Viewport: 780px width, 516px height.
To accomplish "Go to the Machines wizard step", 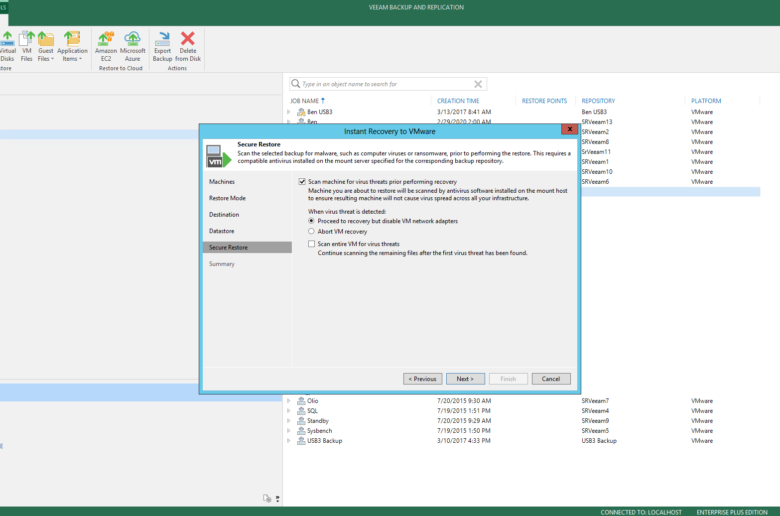I will [x=222, y=182].
